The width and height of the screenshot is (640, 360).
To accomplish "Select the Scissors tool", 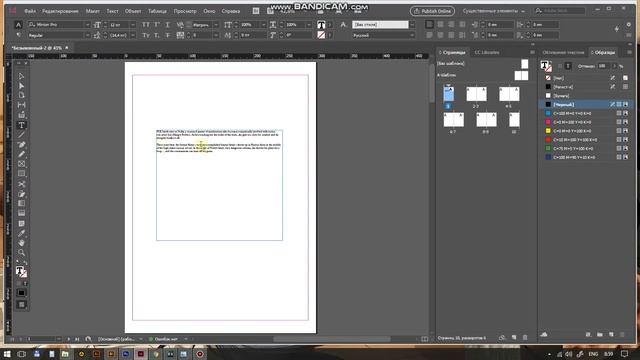I will (21, 184).
